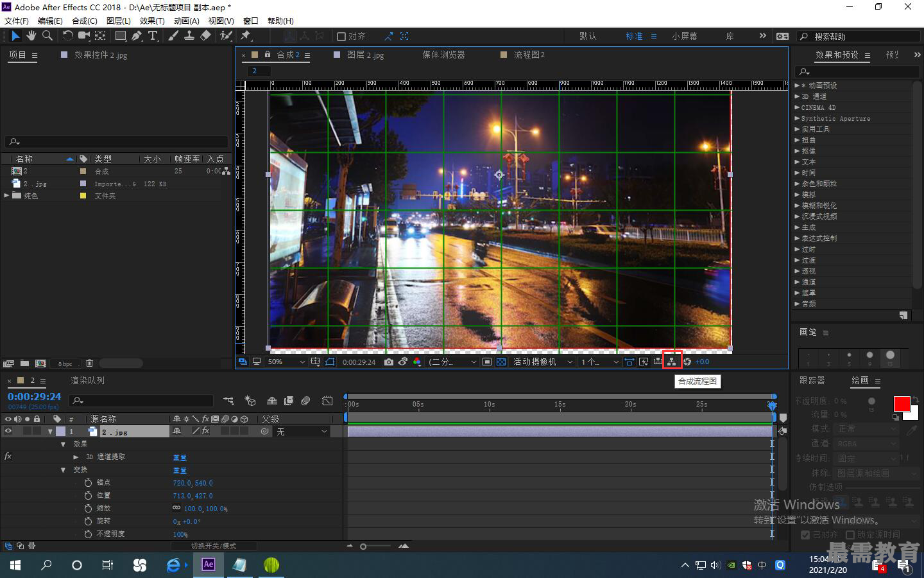The width and height of the screenshot is (924, 578).
Task: Select the Pen tool
Action: coord(137,36)
